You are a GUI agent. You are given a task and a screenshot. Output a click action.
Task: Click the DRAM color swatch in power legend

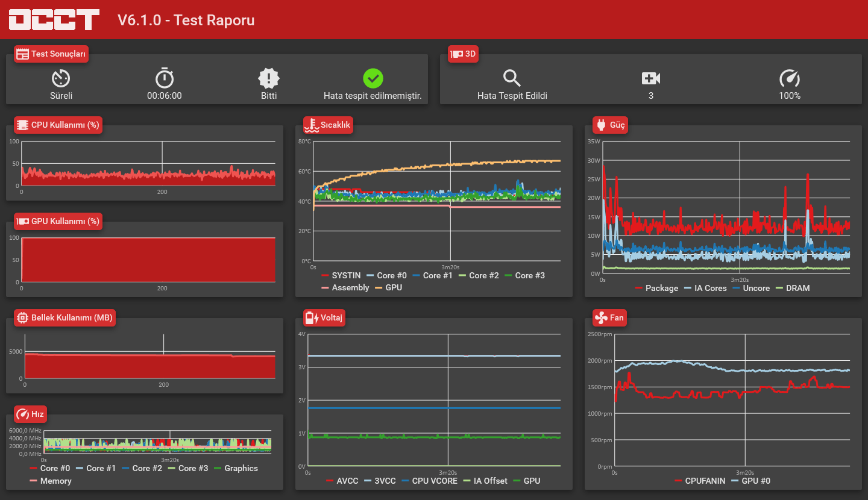point(779,288)
